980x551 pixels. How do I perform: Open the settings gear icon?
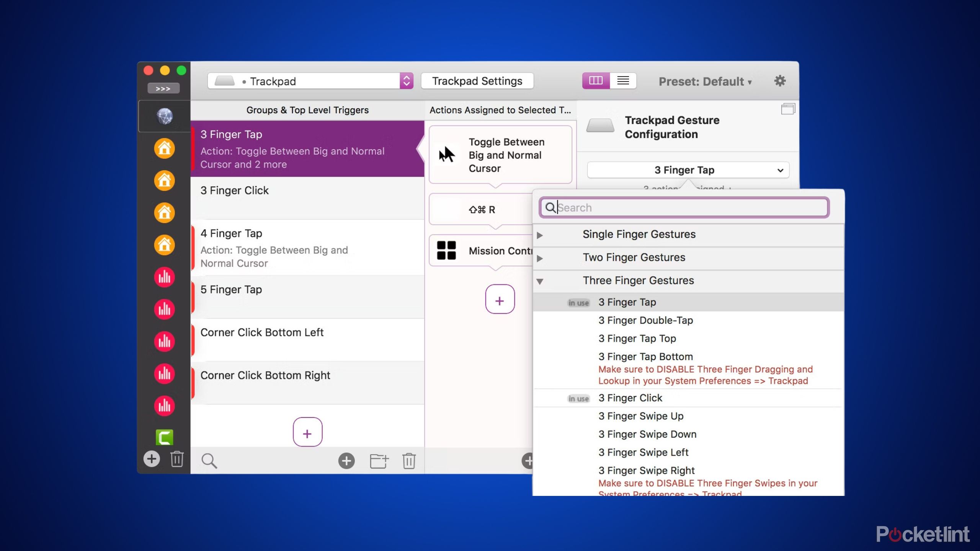[780, 81]
